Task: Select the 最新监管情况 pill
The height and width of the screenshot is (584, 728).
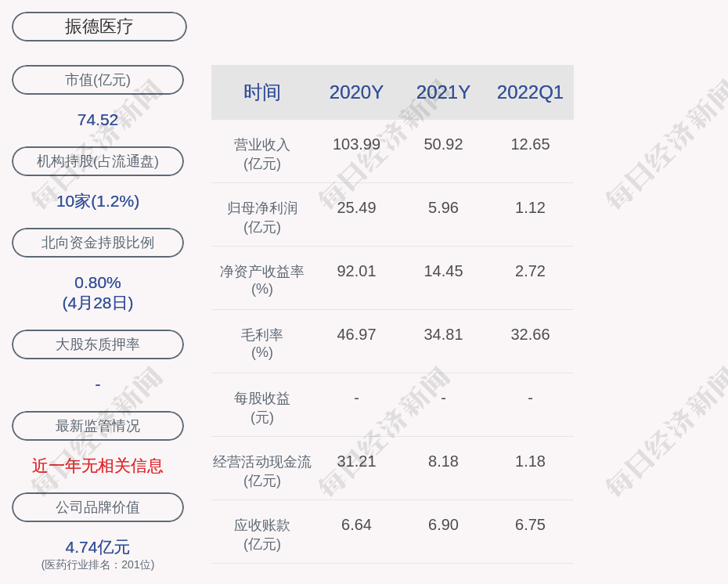Action: tap(98, 426)
